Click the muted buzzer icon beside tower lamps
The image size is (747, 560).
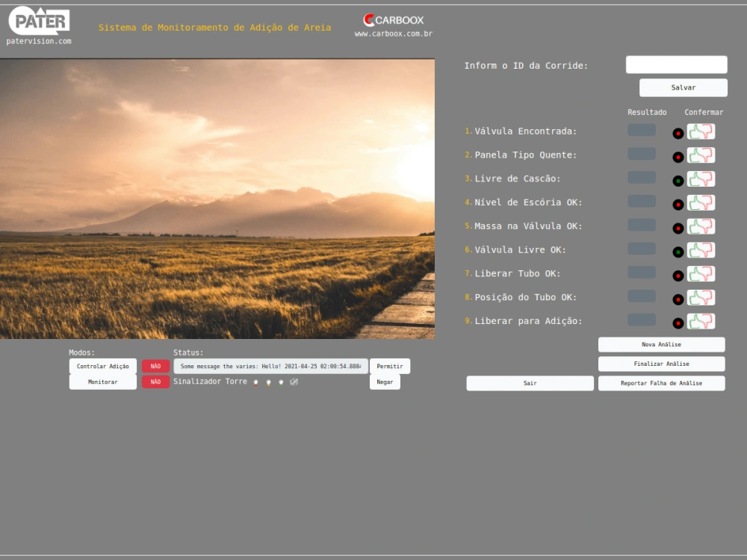click(x=294, y=382)
